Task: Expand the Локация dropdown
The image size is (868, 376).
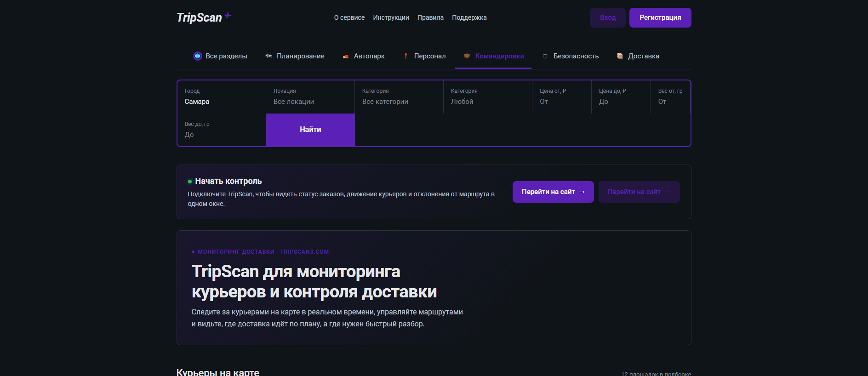Action: coord(310,97)
